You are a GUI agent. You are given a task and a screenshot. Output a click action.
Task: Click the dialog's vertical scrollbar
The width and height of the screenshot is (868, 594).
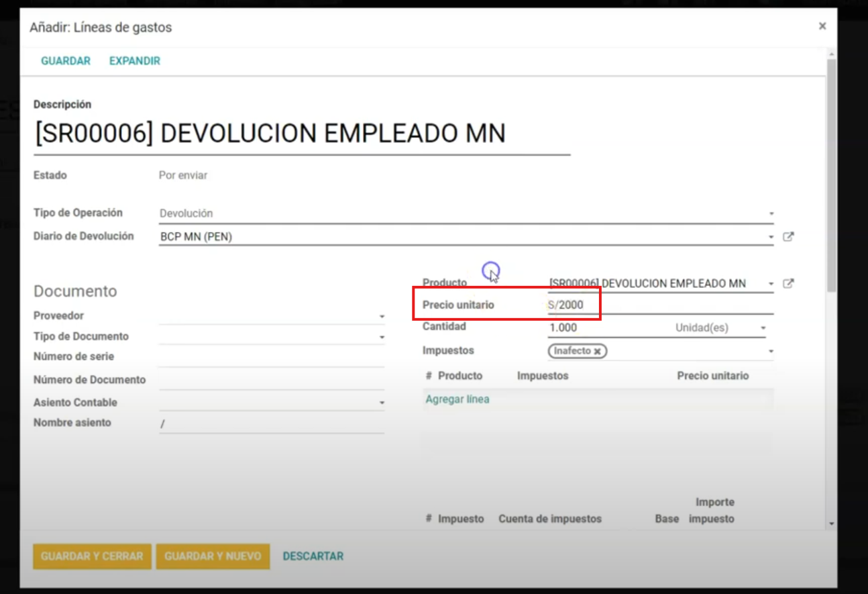tap(832, 175)
